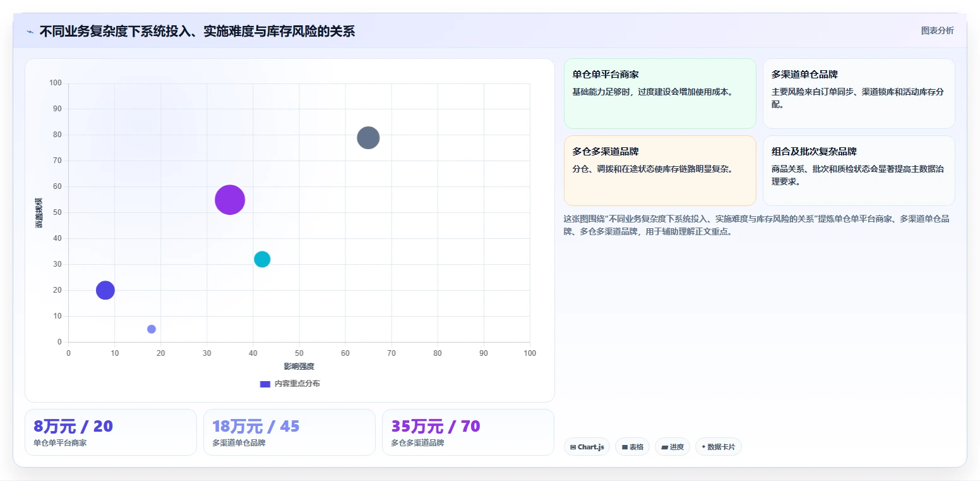Click the 35万元 / 70 stat card
The width and height of the screenshot is (980, 481).
click(x=468, y=432)
